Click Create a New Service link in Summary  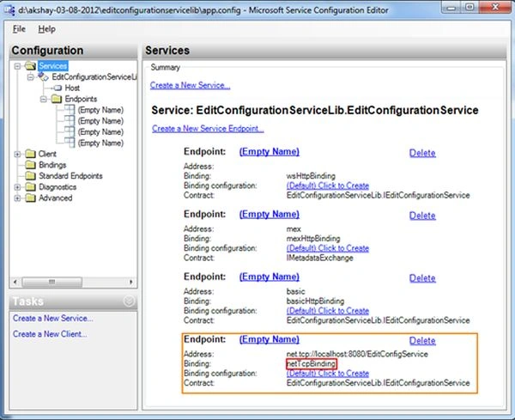191,85
